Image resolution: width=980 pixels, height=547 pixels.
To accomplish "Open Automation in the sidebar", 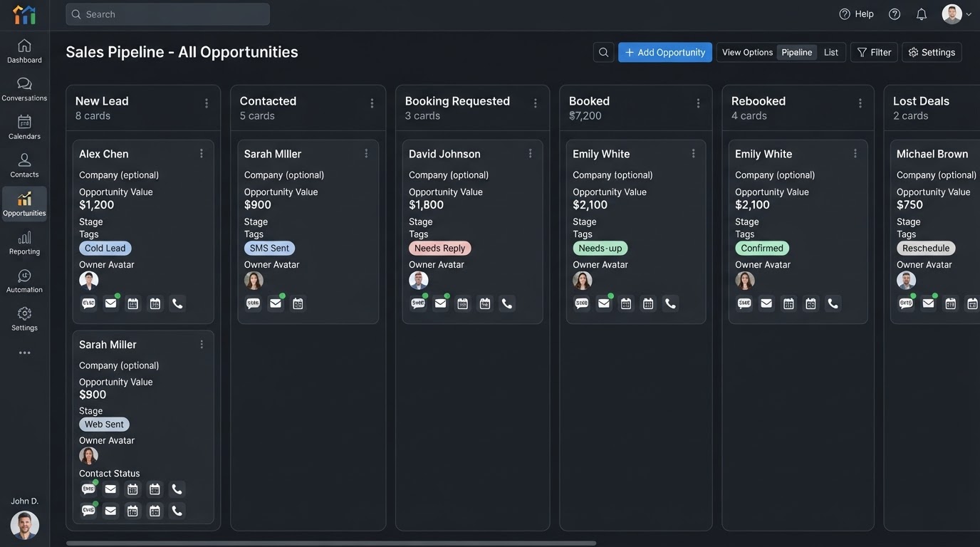I will tap(24, 281).
